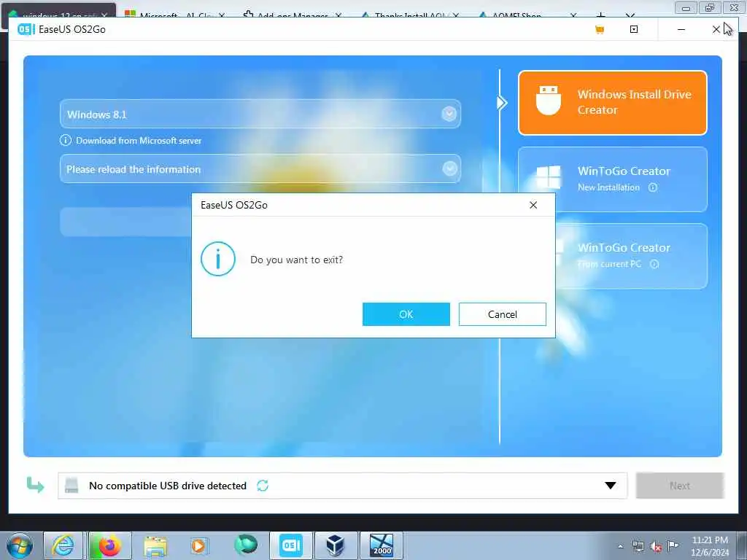The image size is (747, 560).
Task: Switch to the AOMEI Shop browser tab
Action: pos(516,15)
